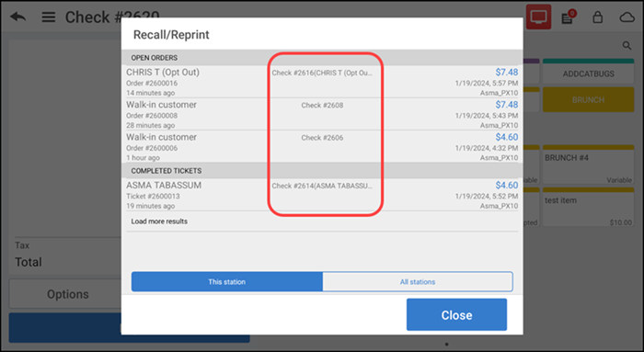
Task: Select the yellow BRUNCH category button
Action: (x=588, y=99)
